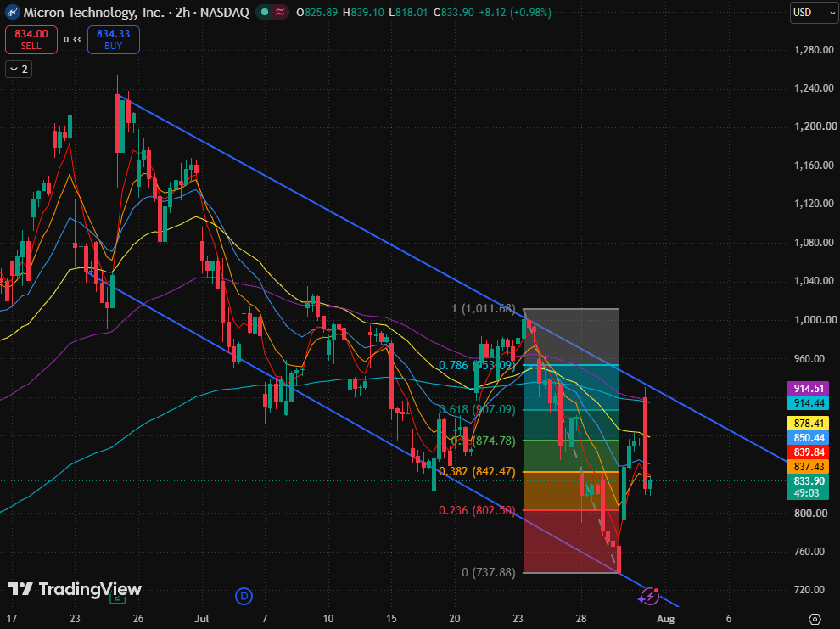This screenshot has height=629, width=840.
Task: Select the Fibonacci 0.236 (802.50) level label
Action: (478, 511)
